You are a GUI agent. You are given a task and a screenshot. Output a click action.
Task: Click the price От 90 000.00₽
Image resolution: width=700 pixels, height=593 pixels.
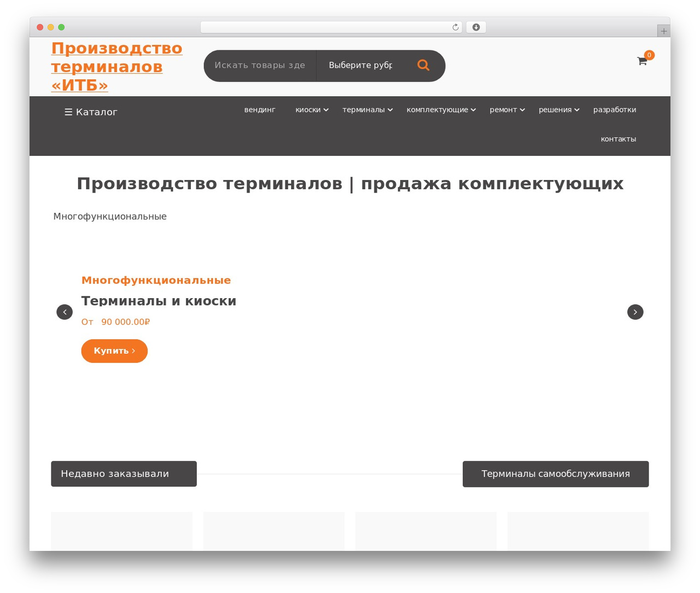pos(115,322)
